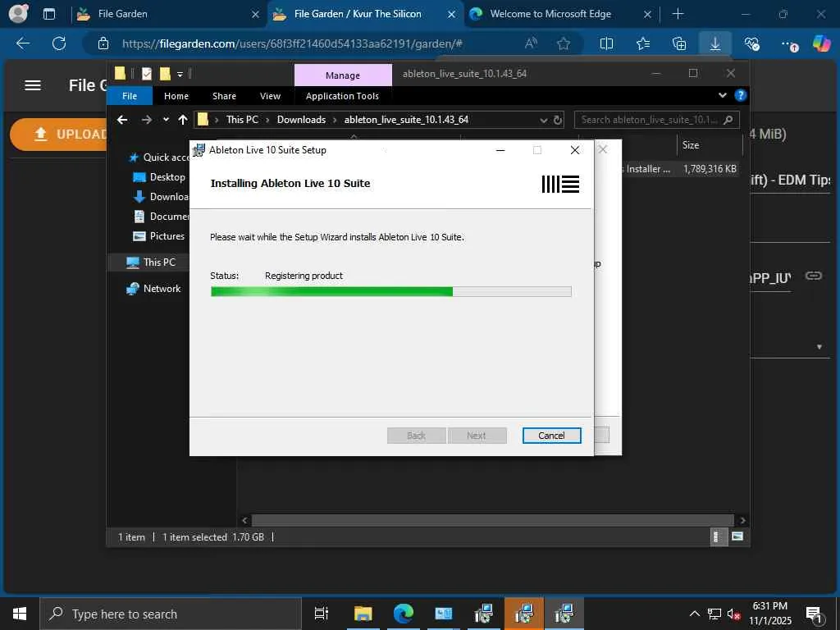Image resolution: width=840 pixels, height=630 pixels.
Task: Open File Garden dropdown arrow on right
Action: 819,347
